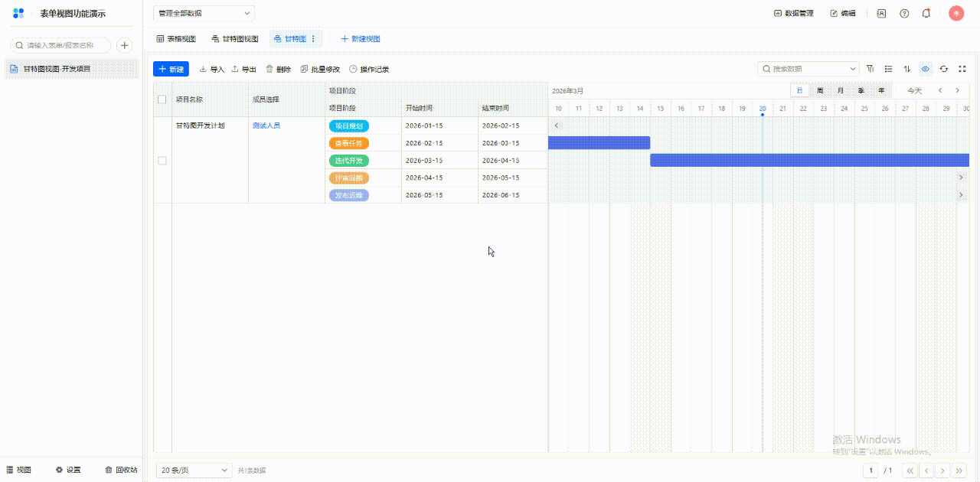
Task: Enter fullscreen using the expand icon
Action: 962,69
